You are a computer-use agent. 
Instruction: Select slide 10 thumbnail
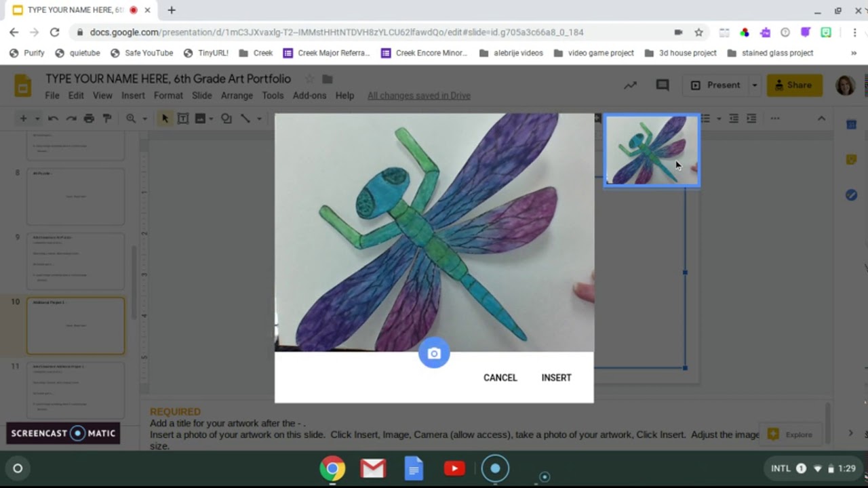[75, 325]
